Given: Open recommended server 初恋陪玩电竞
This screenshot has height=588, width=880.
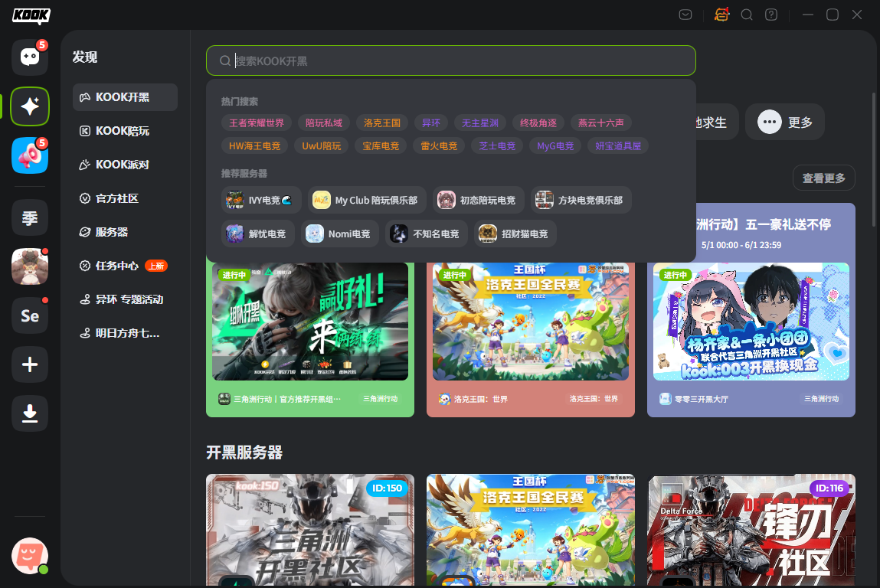Looking at the screenshot, I should click(478, 200).
